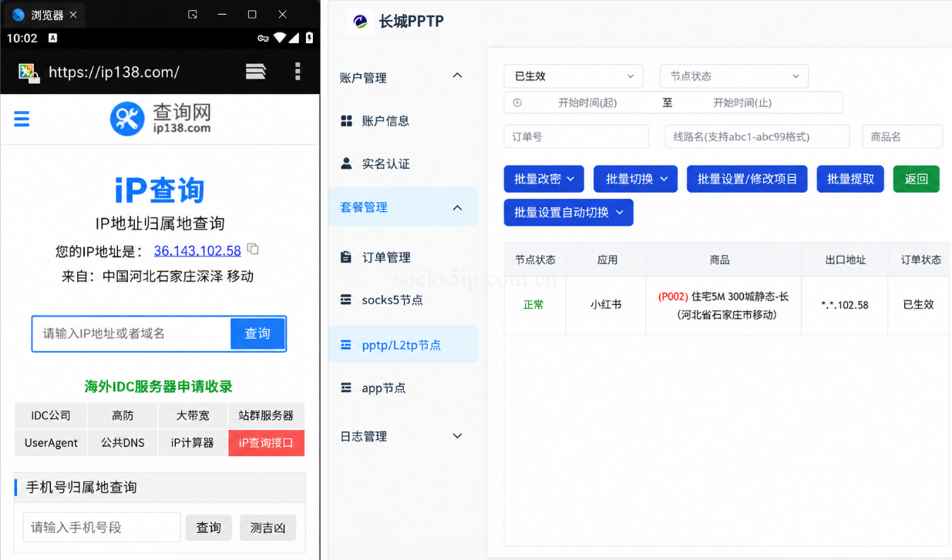Click the app节点 server icon
This screenshot has width=952, height=560.
[x=346, y=387]
